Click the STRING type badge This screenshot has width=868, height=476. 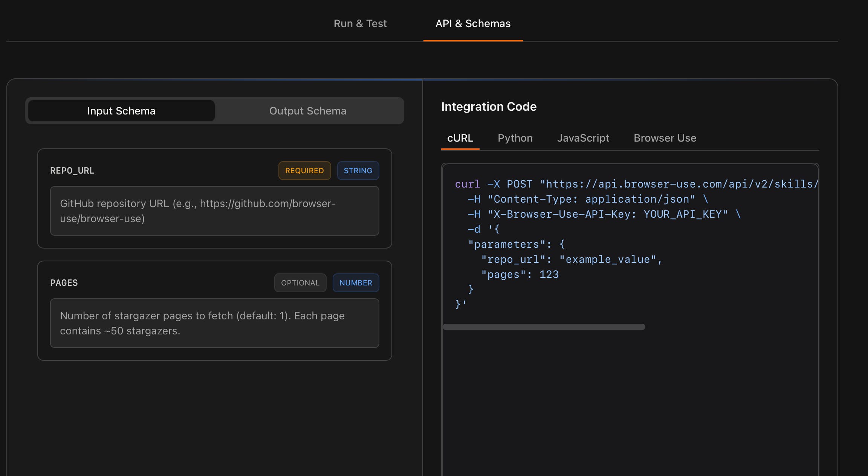click(358, 171)
